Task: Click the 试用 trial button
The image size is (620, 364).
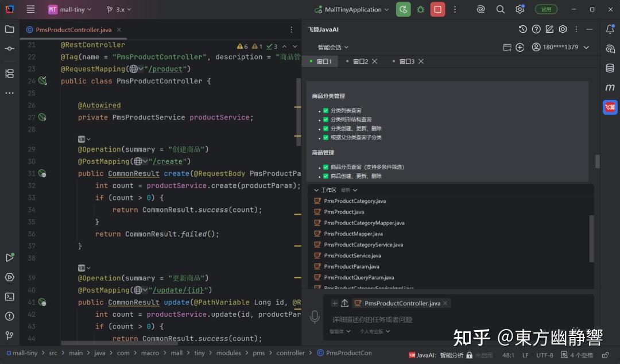Action: coord(546,9)
